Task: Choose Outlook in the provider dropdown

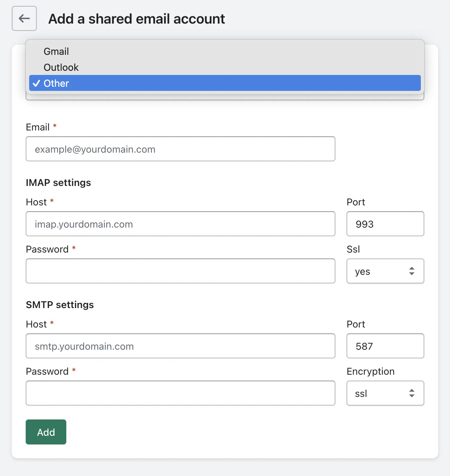Action: click(x=225, y=67)
